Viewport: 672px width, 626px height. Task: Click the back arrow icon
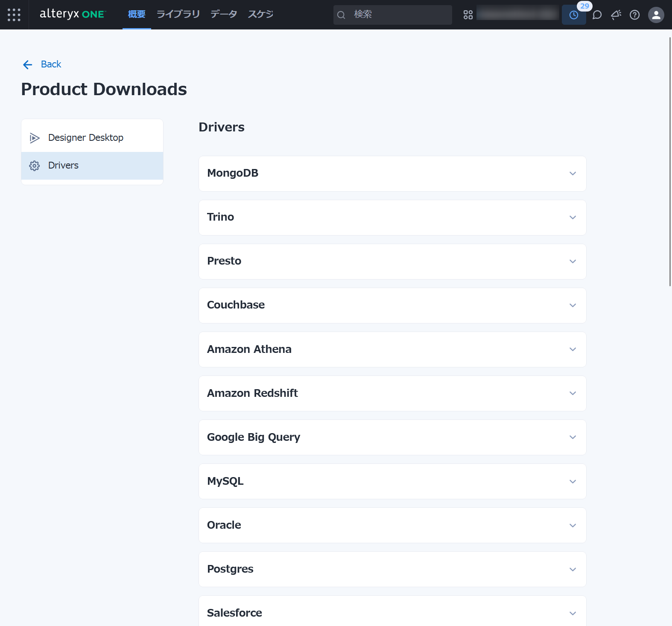(28, 64)
